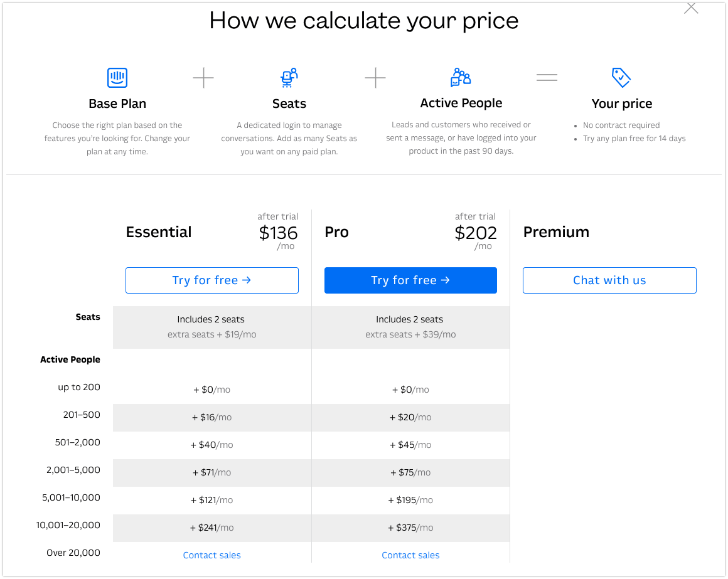Click the Your price heading
This screenshot has height=579, width=728.
[622, 104]
